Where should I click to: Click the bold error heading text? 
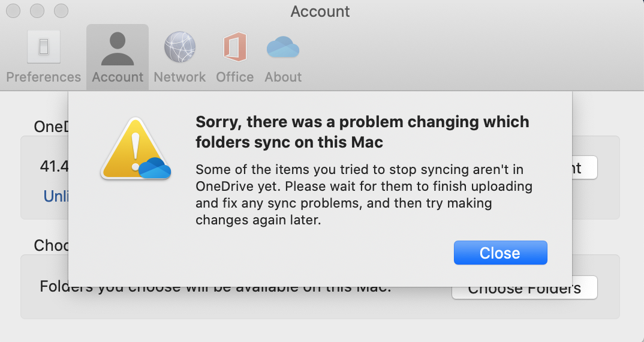pyautogui.click(x=362, y=132)
